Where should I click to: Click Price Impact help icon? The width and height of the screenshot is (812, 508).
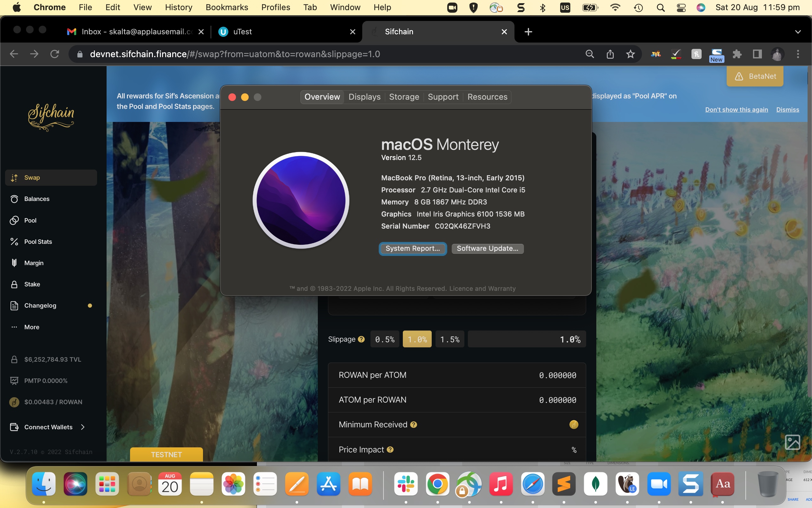[390, 450]
